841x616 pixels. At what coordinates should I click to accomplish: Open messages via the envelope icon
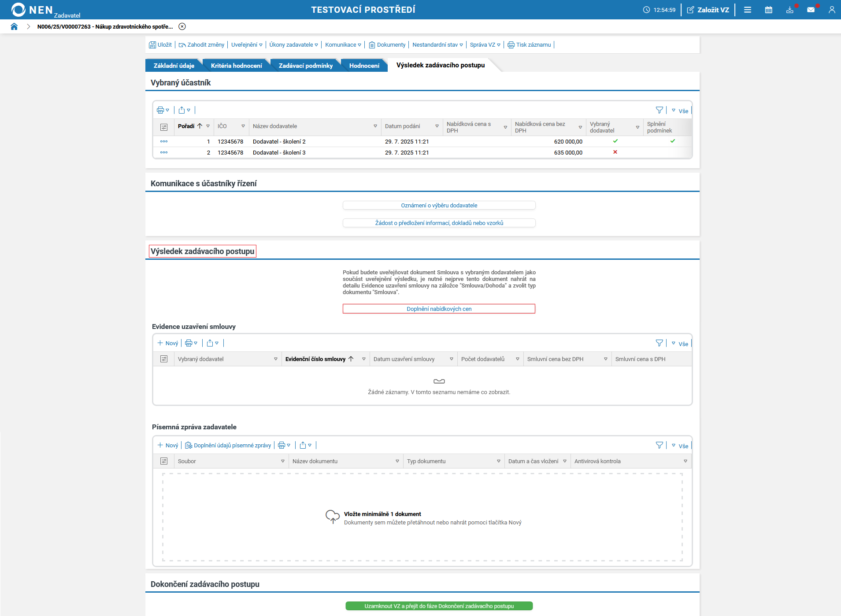tap(811, 9)
